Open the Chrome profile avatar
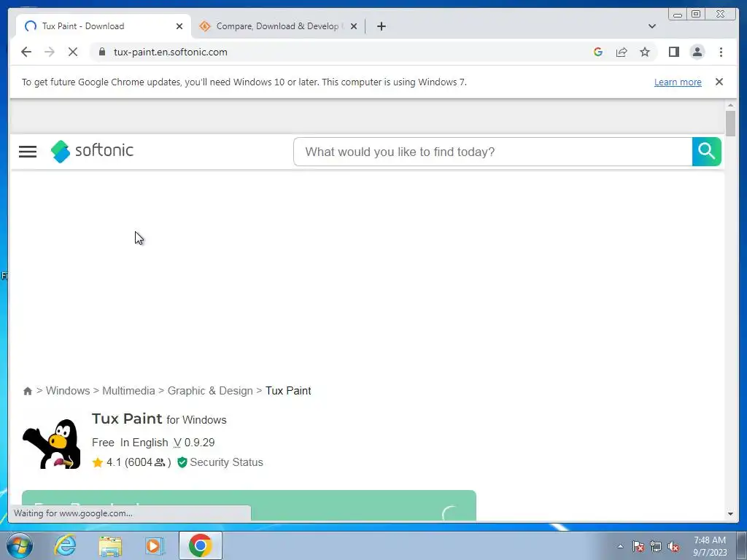The width and height of the screenshot is (747, 560). [x=697, y=52]
